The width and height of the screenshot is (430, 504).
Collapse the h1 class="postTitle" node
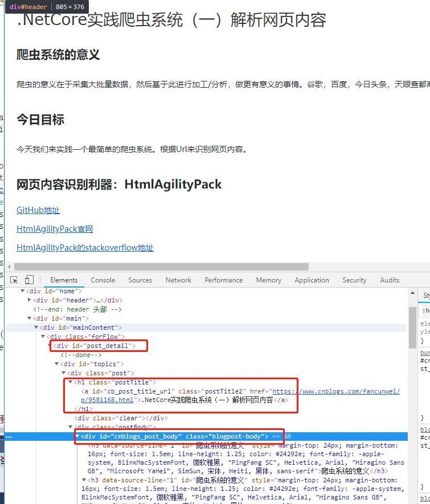[71, 382]
